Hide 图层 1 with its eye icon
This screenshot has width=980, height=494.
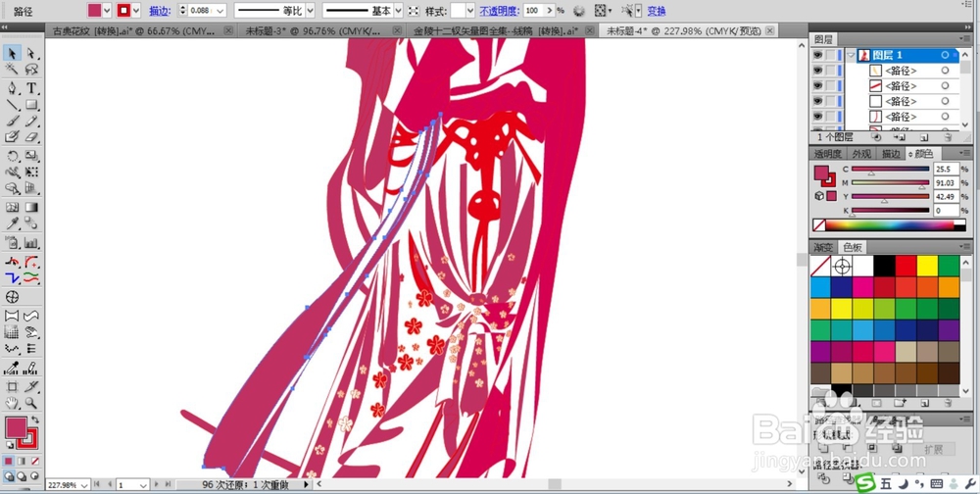click(x=817, y=55)
